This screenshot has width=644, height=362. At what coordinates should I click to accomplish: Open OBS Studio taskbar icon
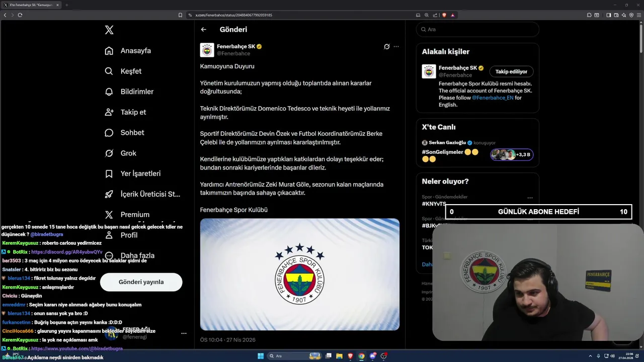pos(384,356)
